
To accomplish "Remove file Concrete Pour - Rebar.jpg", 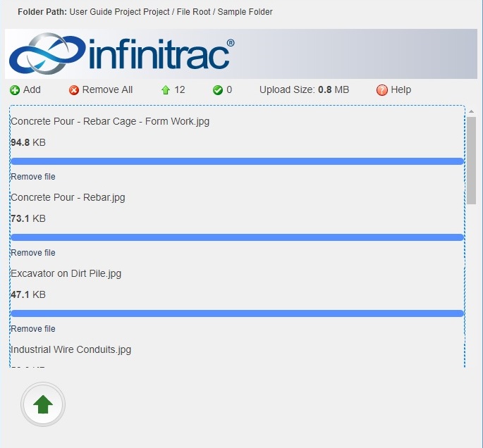I will [33, 253].
